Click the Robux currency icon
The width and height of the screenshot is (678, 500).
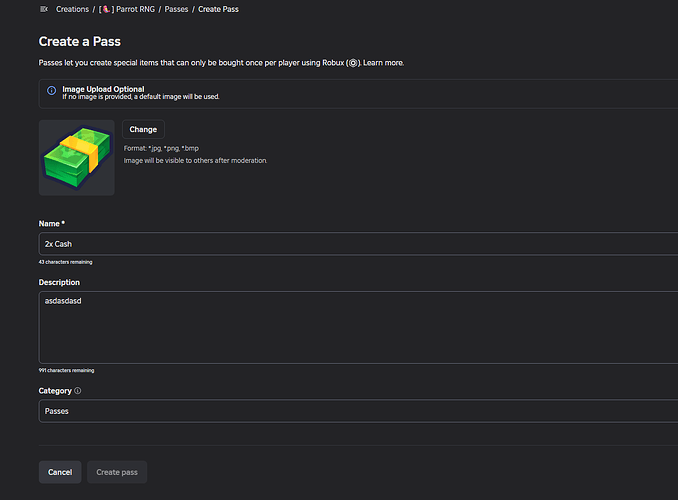click(x=353, y=63)
